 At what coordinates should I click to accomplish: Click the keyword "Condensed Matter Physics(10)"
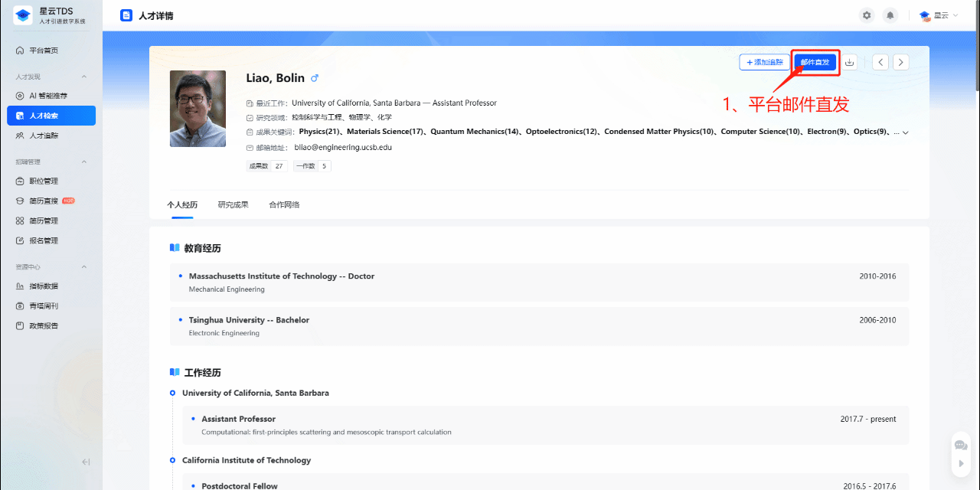click(x=660, y=132)
